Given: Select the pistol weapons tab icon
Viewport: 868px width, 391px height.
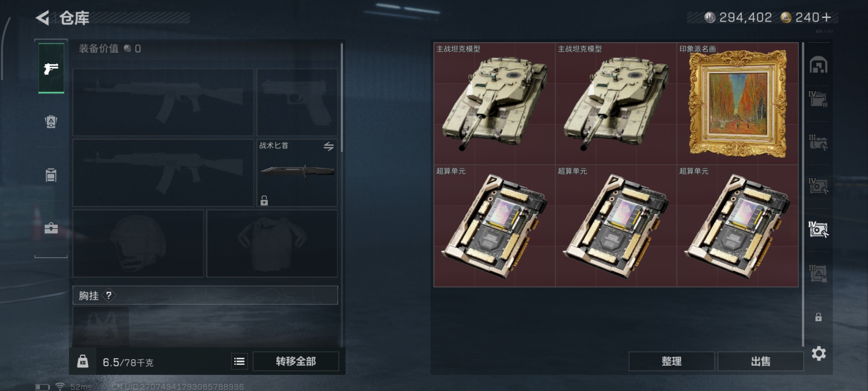Looking at the screenshot, I should (x=51, y=68).
